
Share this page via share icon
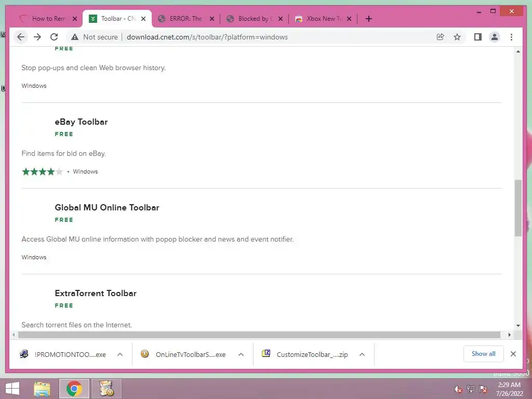pos(441,37)
